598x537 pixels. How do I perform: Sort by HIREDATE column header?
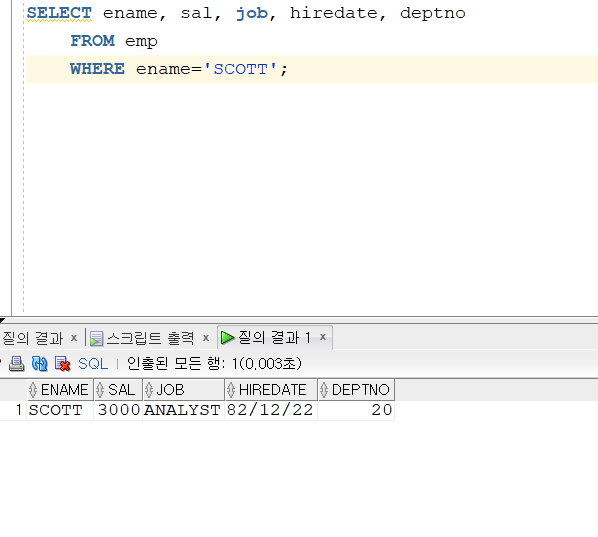pos(271,390)
